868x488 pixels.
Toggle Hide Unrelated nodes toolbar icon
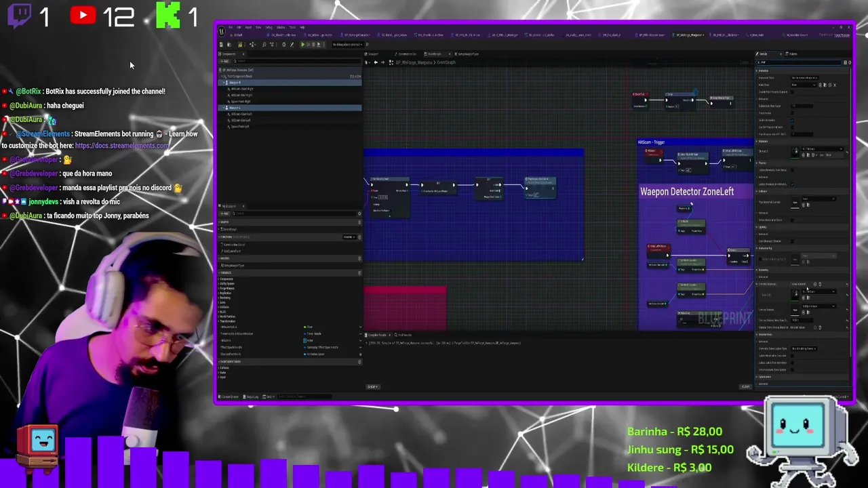(271, 44)
